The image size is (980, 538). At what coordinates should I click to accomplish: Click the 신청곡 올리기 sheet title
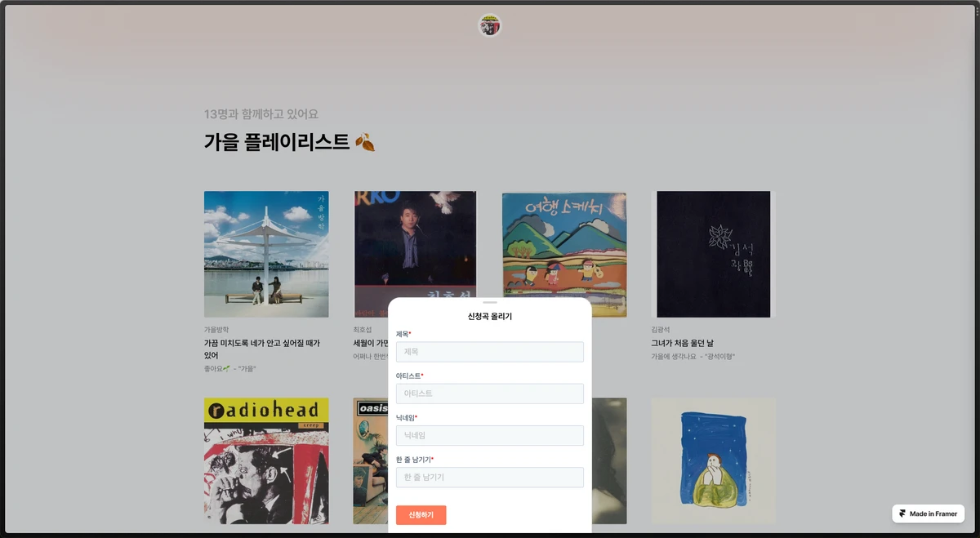[490, 317]
